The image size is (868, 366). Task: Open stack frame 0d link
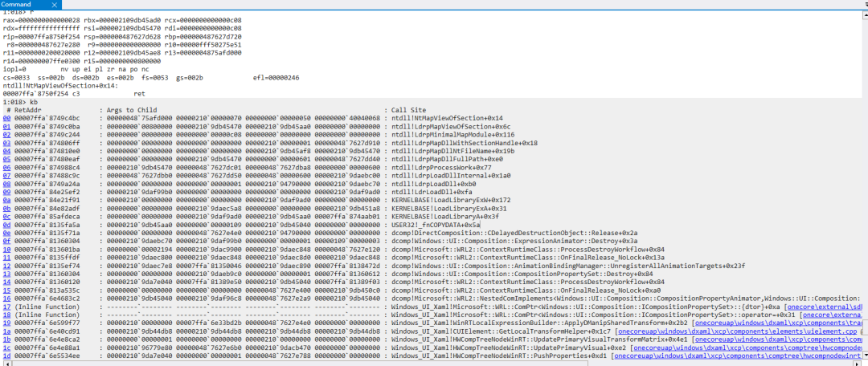pyautogui.click(x=6, y=225)
